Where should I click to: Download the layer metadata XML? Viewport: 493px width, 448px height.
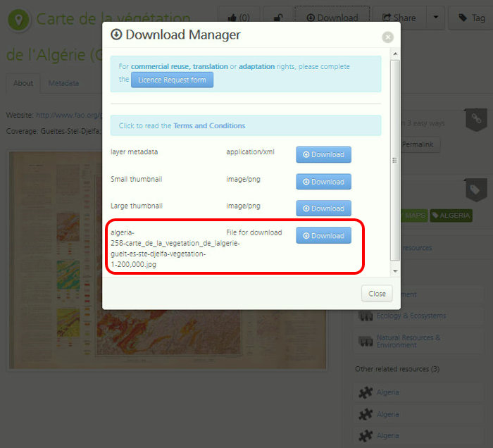(323, 155)
